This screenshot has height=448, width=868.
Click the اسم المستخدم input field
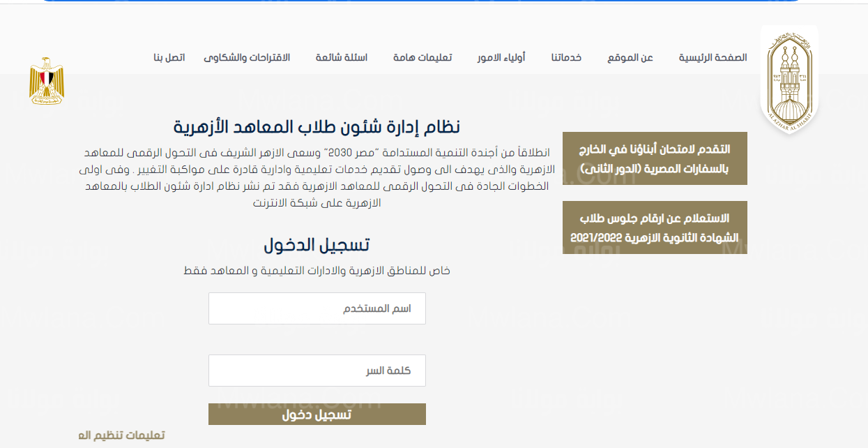317,308
